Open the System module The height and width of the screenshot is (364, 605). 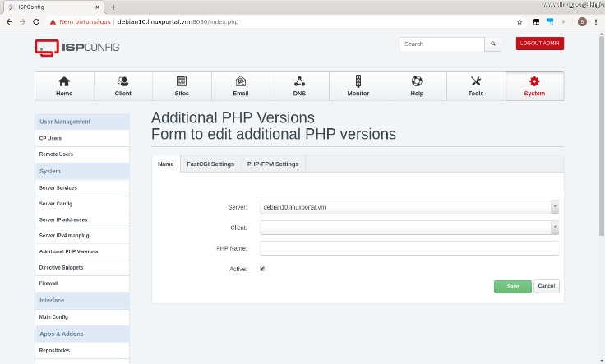click(534, 86)
